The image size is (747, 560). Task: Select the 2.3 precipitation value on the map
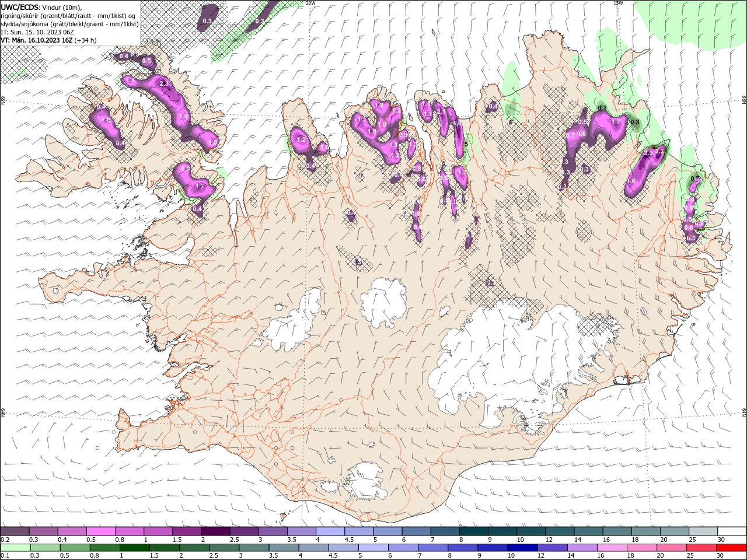(164, 84)
